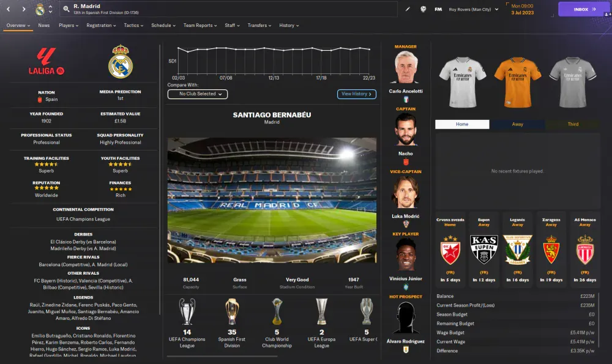This screenshot has height=364, width=612.
Task: Select the Home kit toggle
Action: click(462, 124)
